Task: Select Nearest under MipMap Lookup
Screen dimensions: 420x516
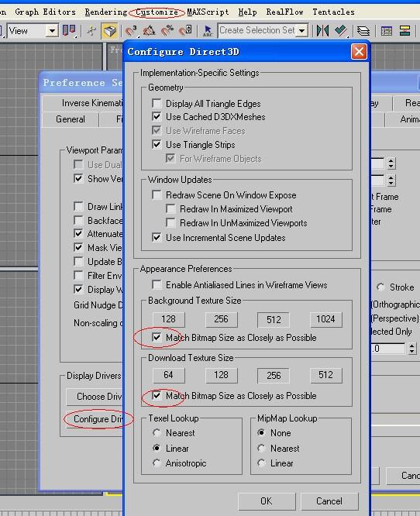Action: click(x=261, y=449)
